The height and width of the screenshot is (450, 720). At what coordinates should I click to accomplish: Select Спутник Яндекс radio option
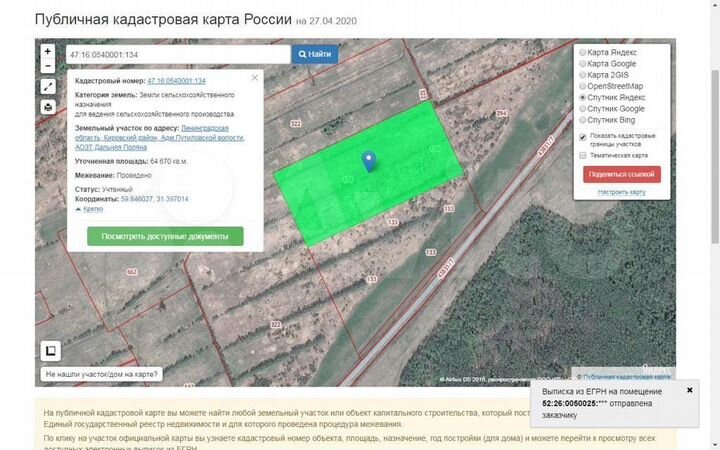click(582, 97)
